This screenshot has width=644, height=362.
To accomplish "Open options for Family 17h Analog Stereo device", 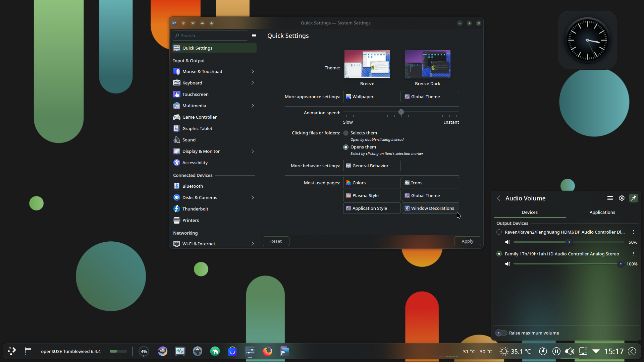I will click(x=633, y=254).
